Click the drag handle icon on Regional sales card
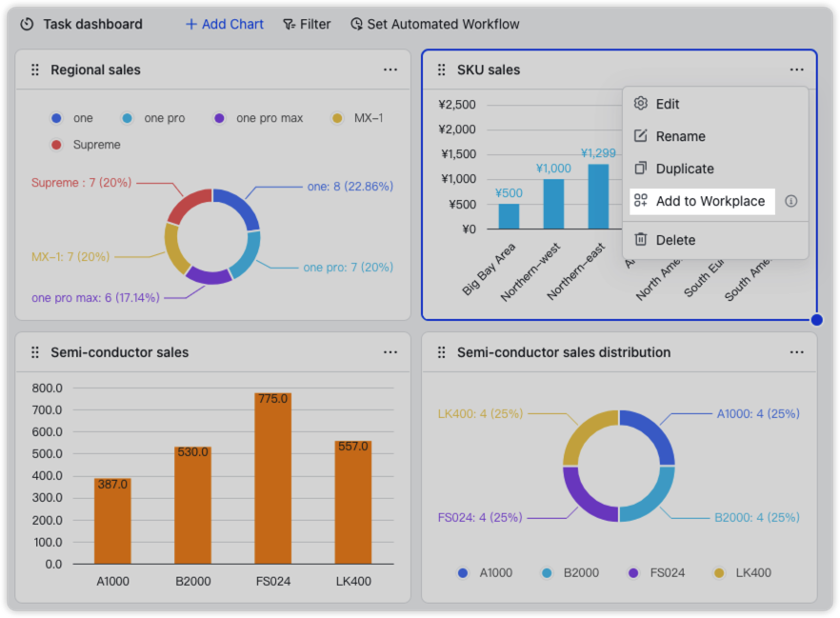Viewport: 840px width, 618px height. [35, 70]
